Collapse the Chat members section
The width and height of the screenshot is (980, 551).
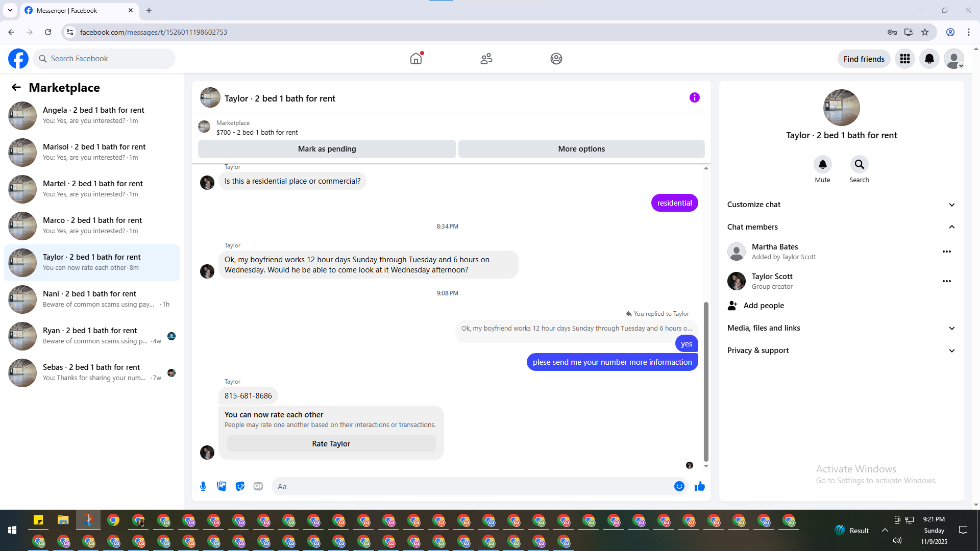point(841,227)
